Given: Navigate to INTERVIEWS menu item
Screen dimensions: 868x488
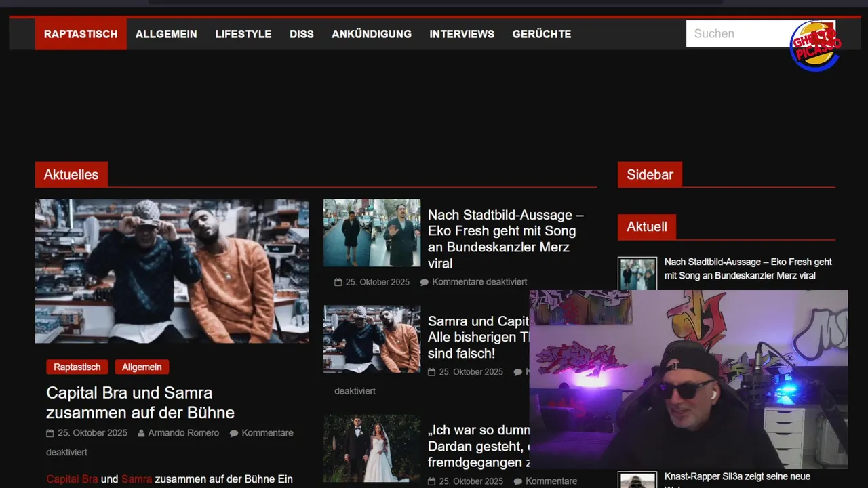Looking at the screenshot, I should pyautogui.click(x=462, y=34).
